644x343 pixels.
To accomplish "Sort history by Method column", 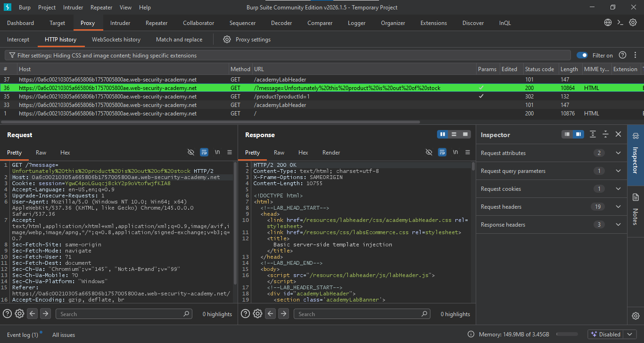I will (x=240, y=69).
